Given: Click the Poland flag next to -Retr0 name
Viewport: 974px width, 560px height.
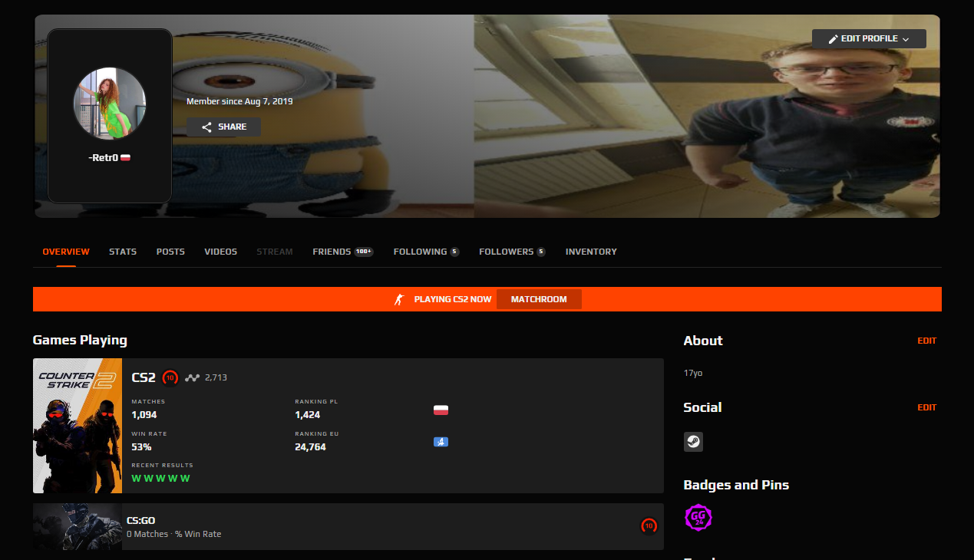Looking at the screenshot, I should (x=126, y=157).
